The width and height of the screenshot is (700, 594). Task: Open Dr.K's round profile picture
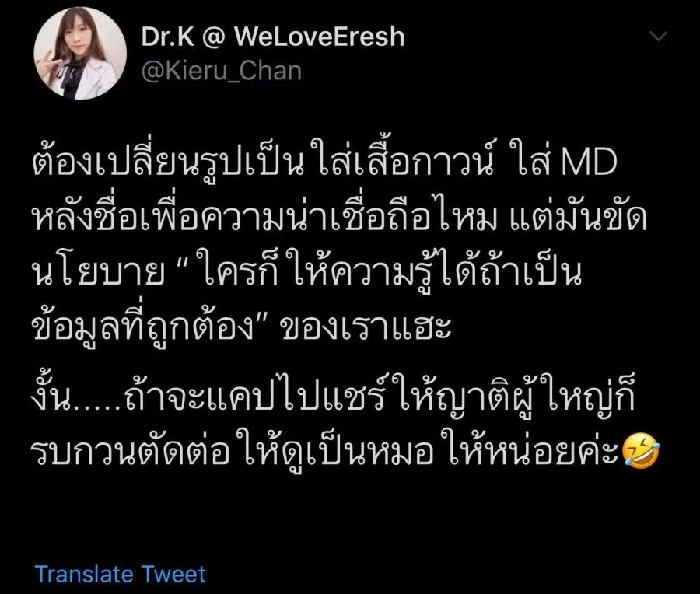[80, 53]
